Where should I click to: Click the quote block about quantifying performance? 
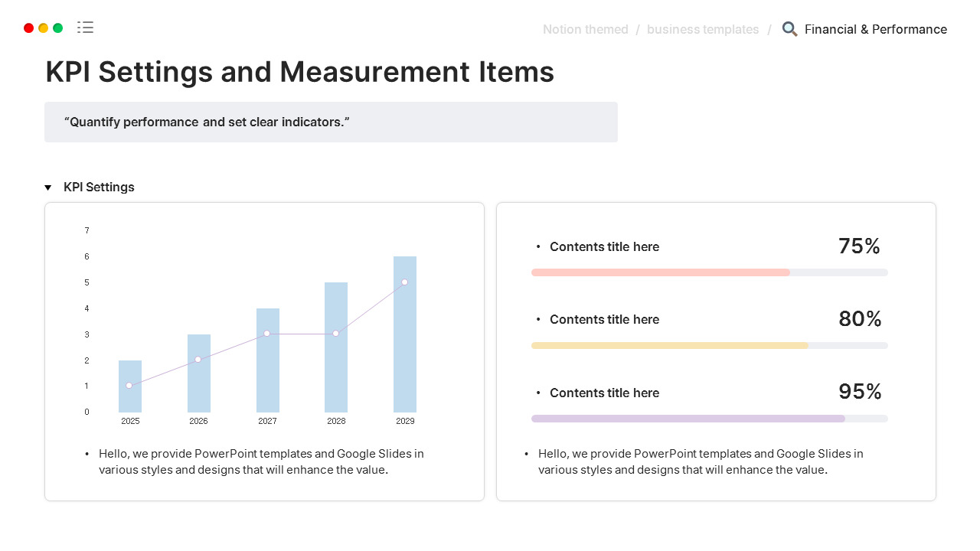pos(331,122)
